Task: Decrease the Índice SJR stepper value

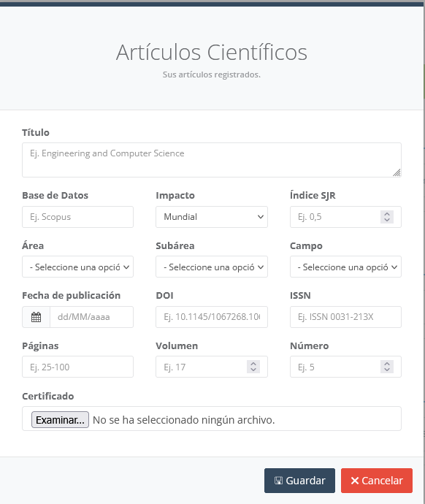Action: click(x=387, y=220)
